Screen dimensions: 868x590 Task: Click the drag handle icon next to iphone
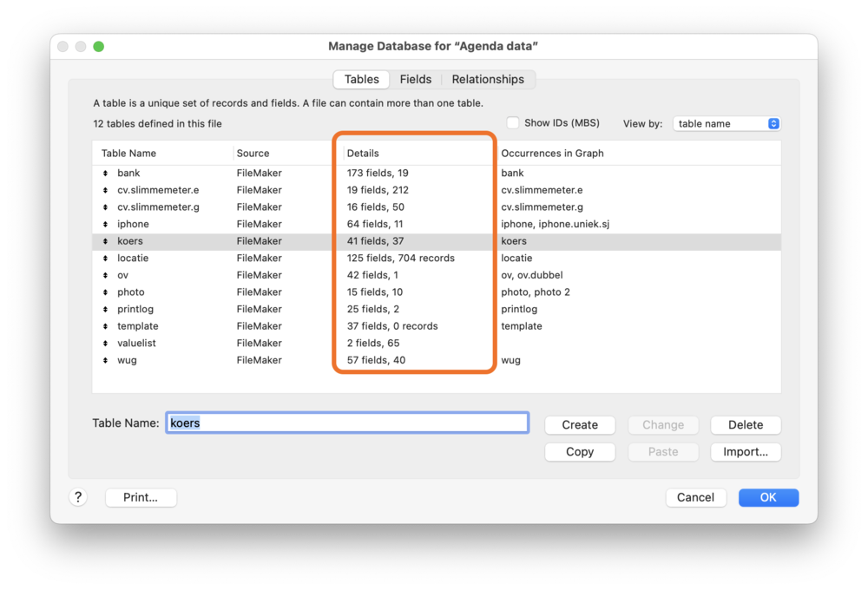[x=106, y=225]
